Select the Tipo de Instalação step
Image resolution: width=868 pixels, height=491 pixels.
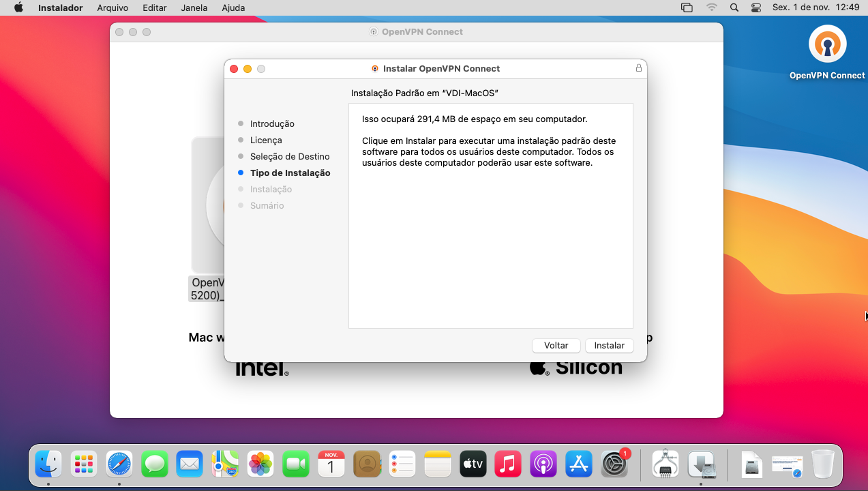[290, 173]
